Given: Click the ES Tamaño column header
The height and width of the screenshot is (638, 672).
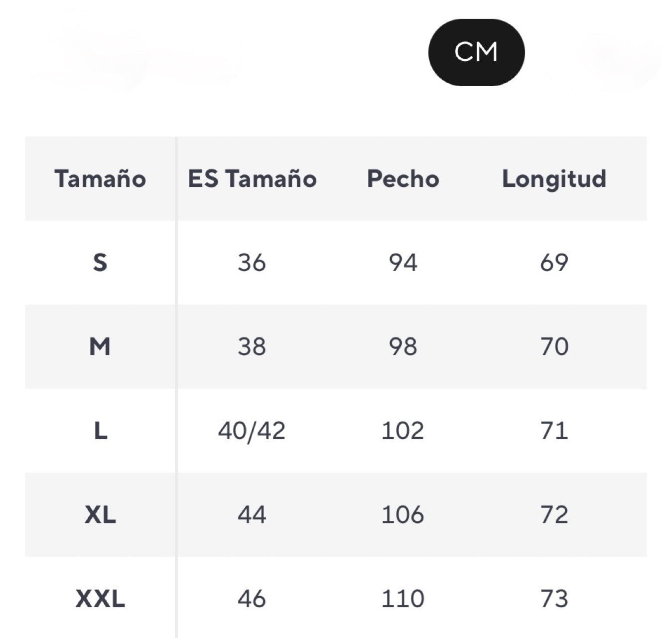Looking at the screenshot, I should (252, 178).
